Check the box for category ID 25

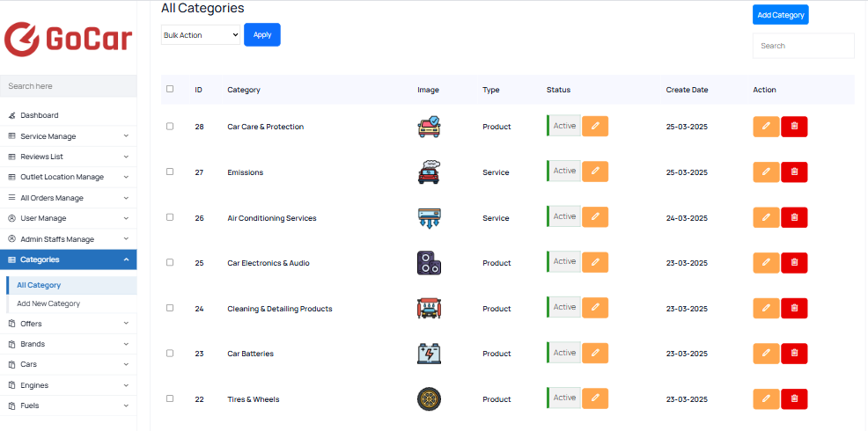click(x=170, y=262)
